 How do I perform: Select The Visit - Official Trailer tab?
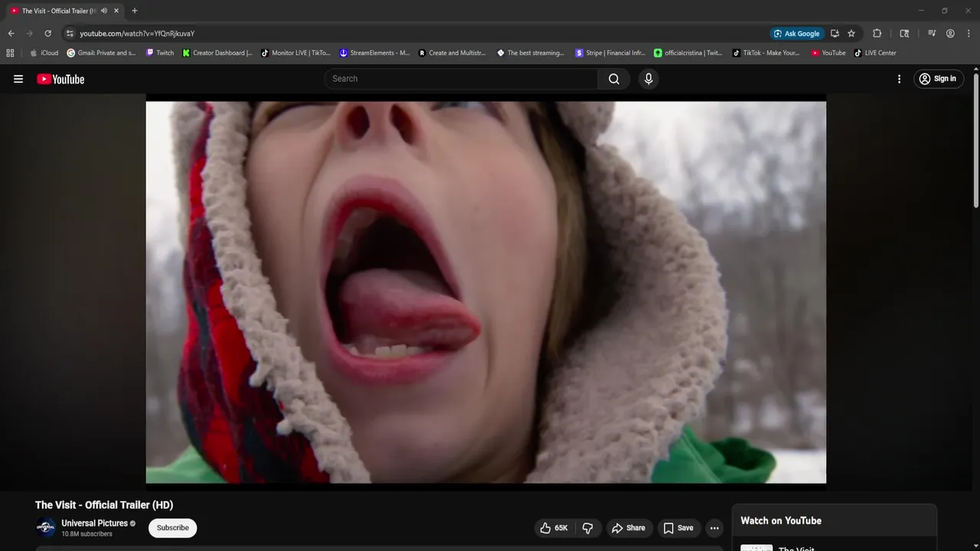[x=64, y=11]
